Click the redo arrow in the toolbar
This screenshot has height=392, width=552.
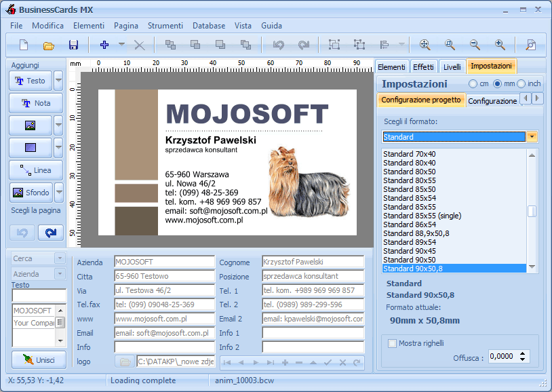point(303,45)
